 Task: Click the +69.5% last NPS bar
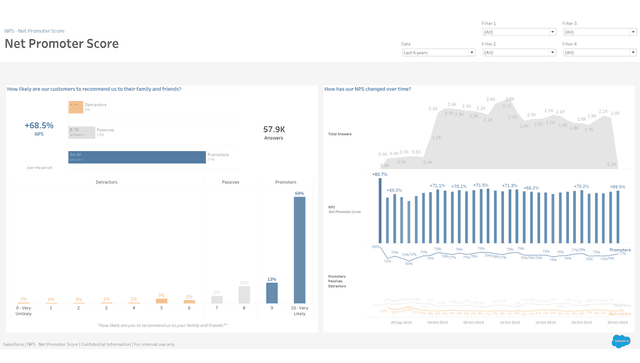618,217
